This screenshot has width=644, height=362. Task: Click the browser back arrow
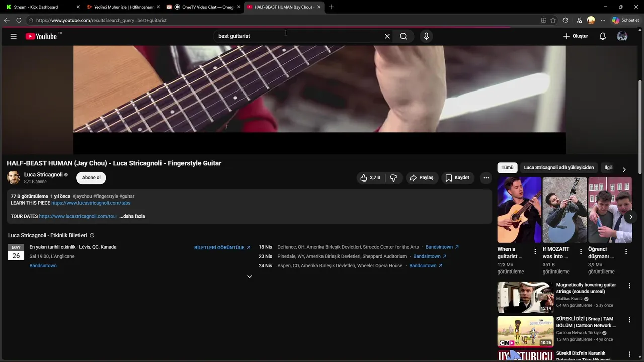point(7,20)
